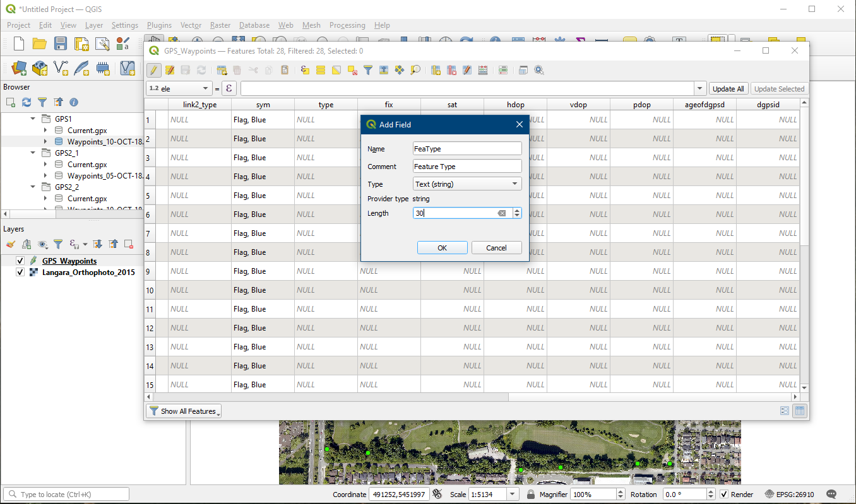The width and height of the screenshot is (856, 504).
Task: Increase the Length value with up arrow
Action: [517, 211]
